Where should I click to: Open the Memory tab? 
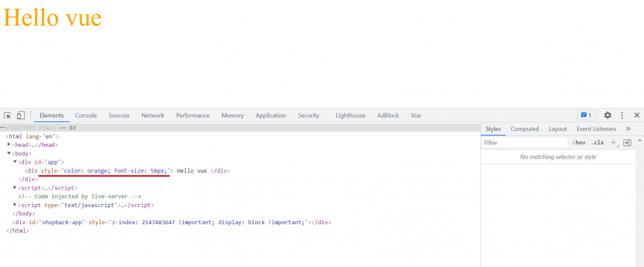[233, 116]
